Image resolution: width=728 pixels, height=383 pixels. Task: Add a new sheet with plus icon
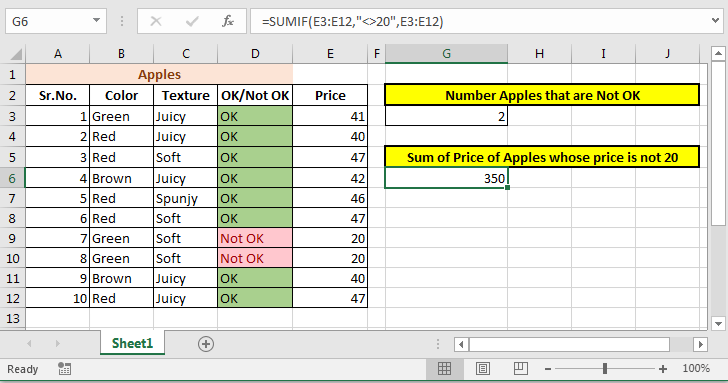coord(206,344)
